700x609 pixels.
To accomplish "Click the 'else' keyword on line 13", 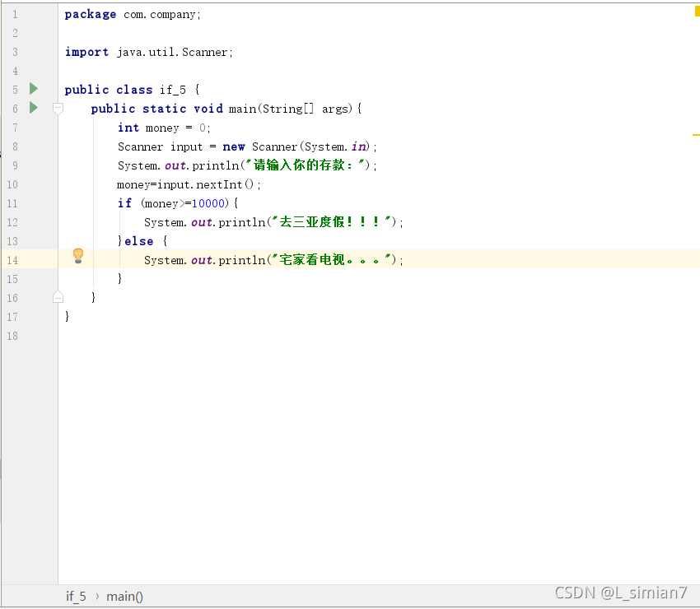I will point(139,241).
